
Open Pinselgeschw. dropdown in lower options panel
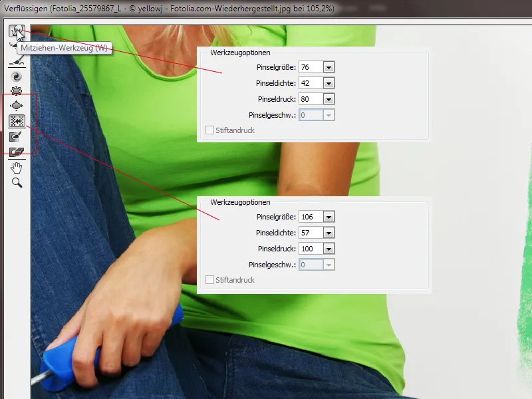329,265
